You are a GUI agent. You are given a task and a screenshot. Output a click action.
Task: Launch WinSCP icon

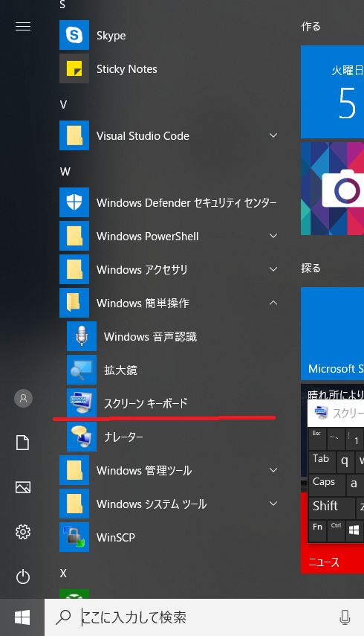click(x=74, y=537)
